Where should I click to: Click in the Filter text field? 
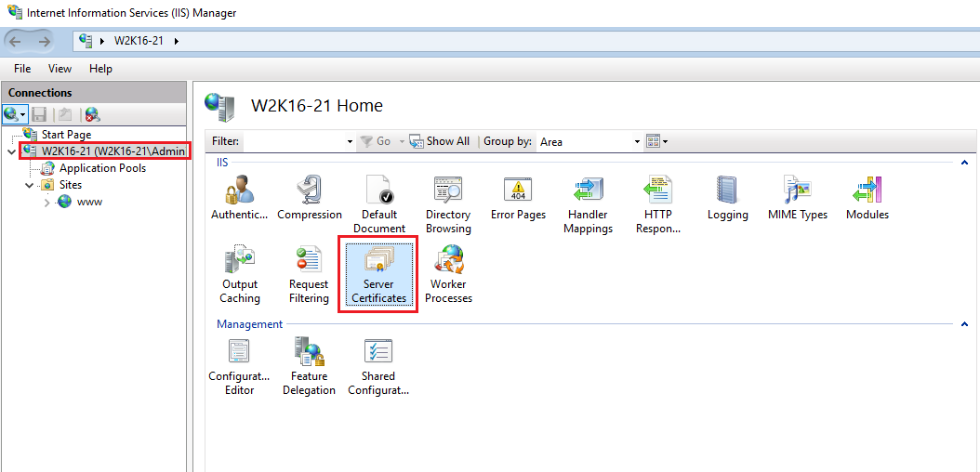294,142
